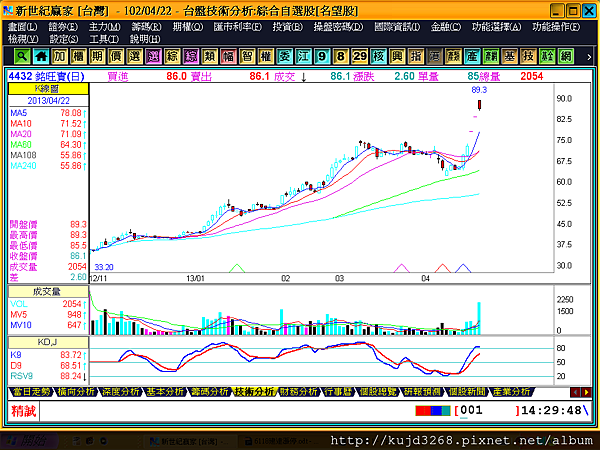Switch to the 當日走勢 tab

31,391
